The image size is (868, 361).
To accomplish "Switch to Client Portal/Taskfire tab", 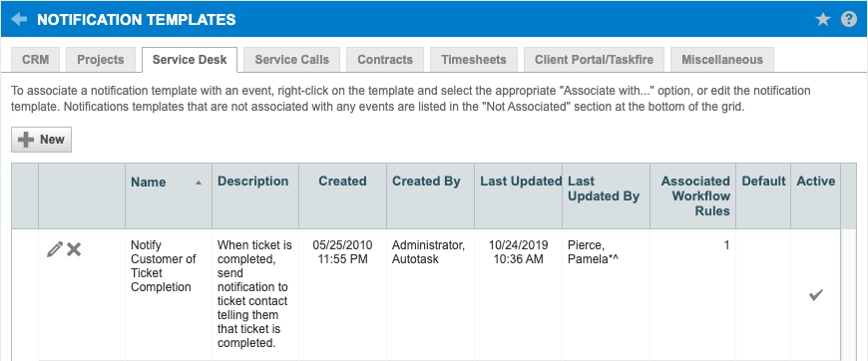I will point(594,60).
